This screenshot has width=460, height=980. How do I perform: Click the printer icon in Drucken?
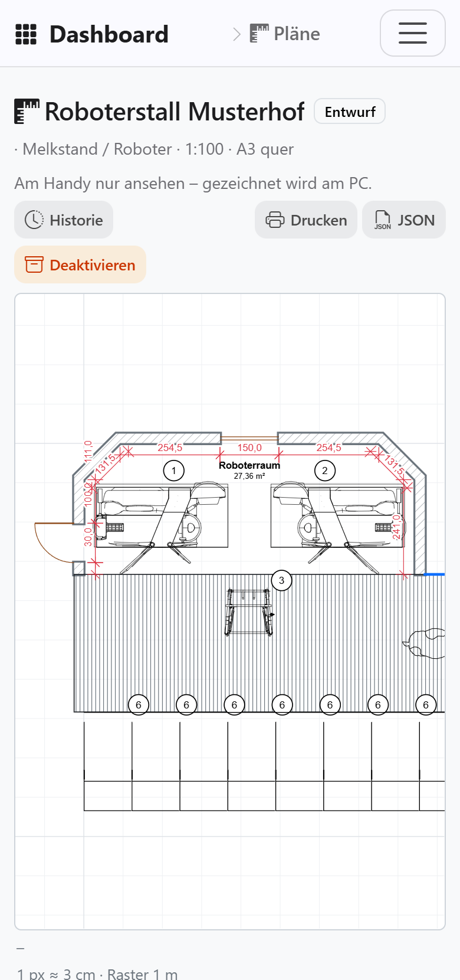click(275, 220)
